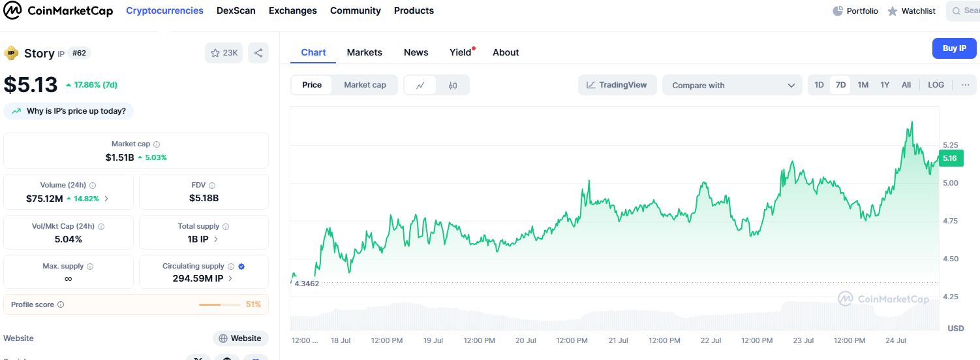This screenshot has width=980, height=360.
Task: Expand the $75.12M volume chevron
Action: point(106,198)
